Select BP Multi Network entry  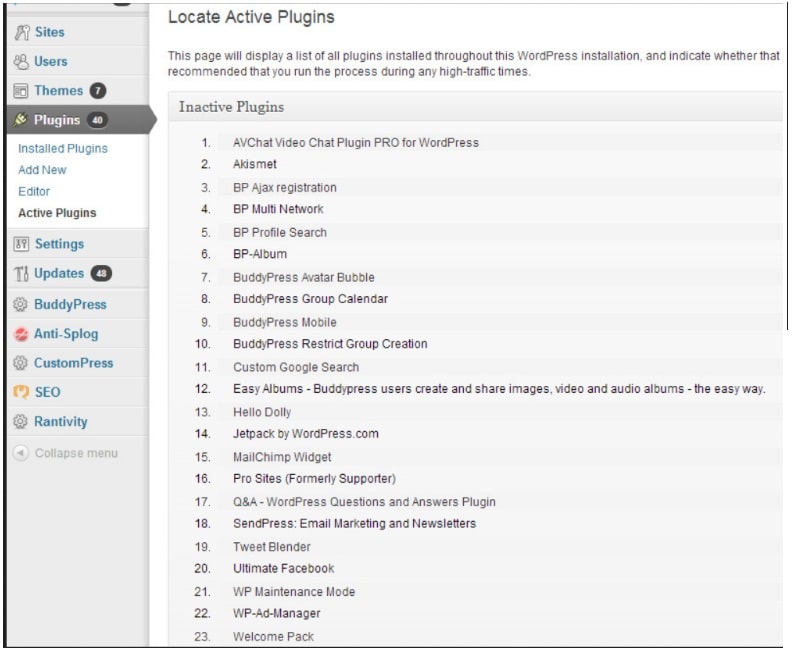pyautogui.click(x=278, y=209)
